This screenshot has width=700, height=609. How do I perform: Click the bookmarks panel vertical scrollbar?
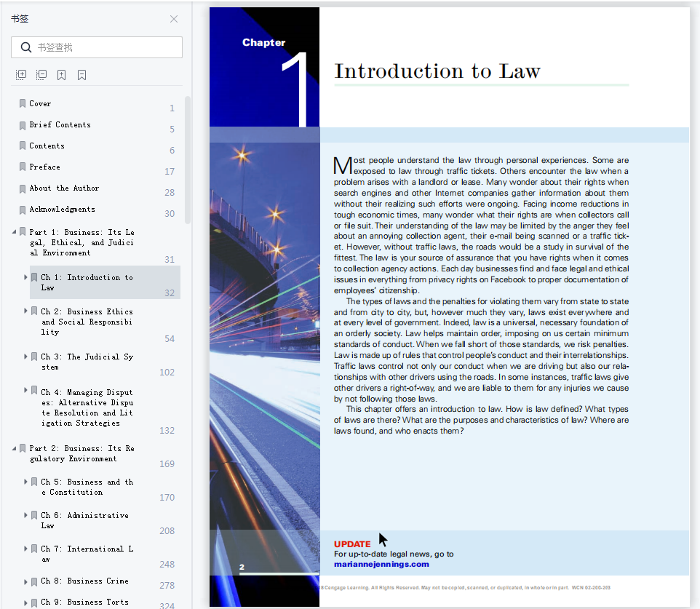pyautogui.click(x=188, y=160)
